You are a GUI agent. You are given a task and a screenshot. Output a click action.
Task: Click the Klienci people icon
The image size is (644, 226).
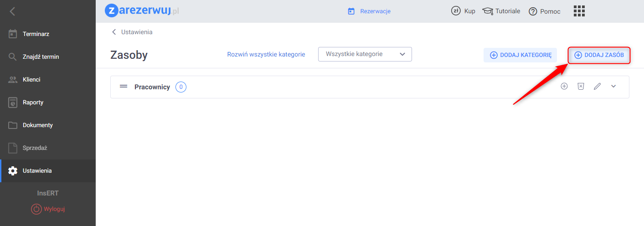13,79
